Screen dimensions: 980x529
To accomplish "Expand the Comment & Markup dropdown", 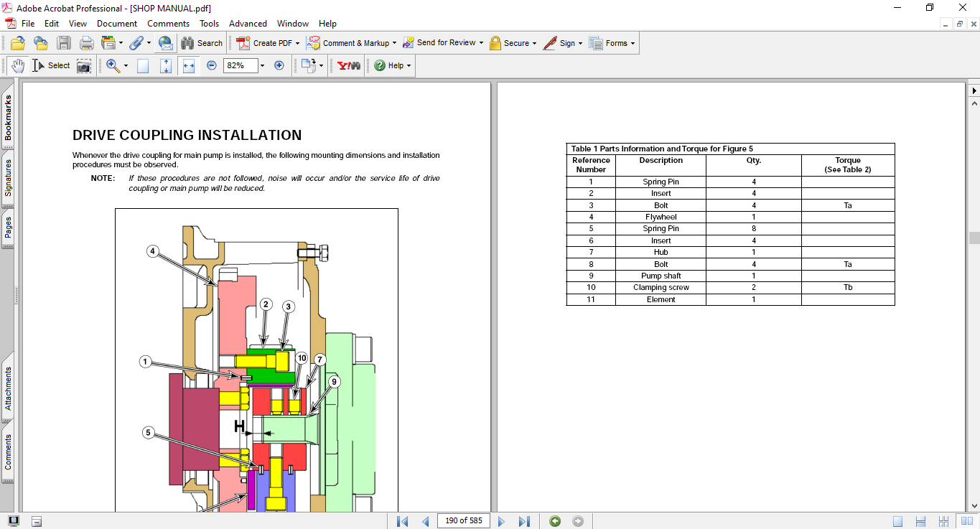I will 394,43.
